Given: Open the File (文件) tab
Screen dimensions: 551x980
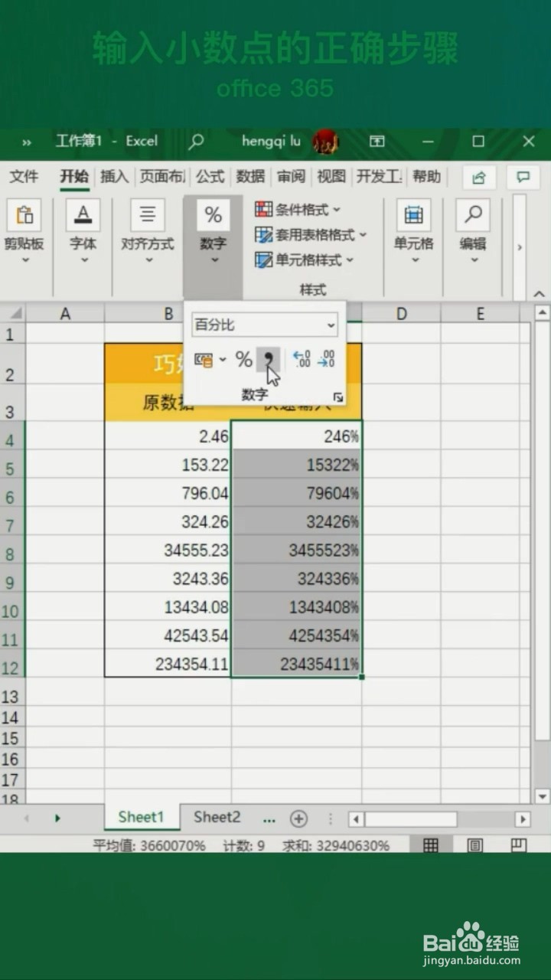Looking at the screenshot, I should click(x=24, y=177).
